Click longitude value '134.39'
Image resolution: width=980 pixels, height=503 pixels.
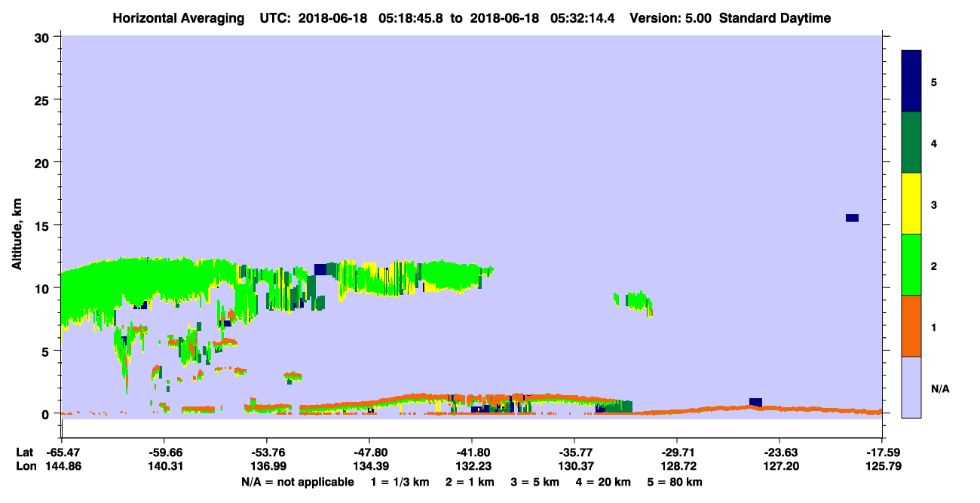point(369,466)
